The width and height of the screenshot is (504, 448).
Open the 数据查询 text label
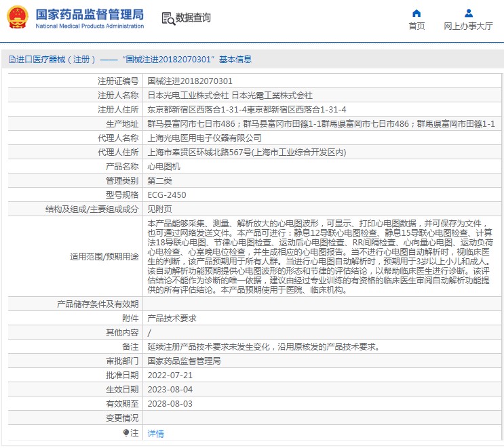coord(193,18)
